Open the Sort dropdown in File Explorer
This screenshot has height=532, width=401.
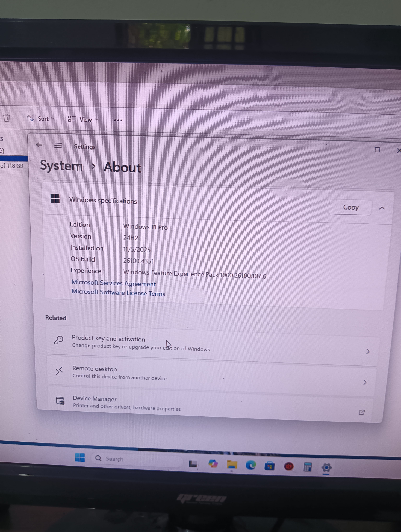[41, 119]
